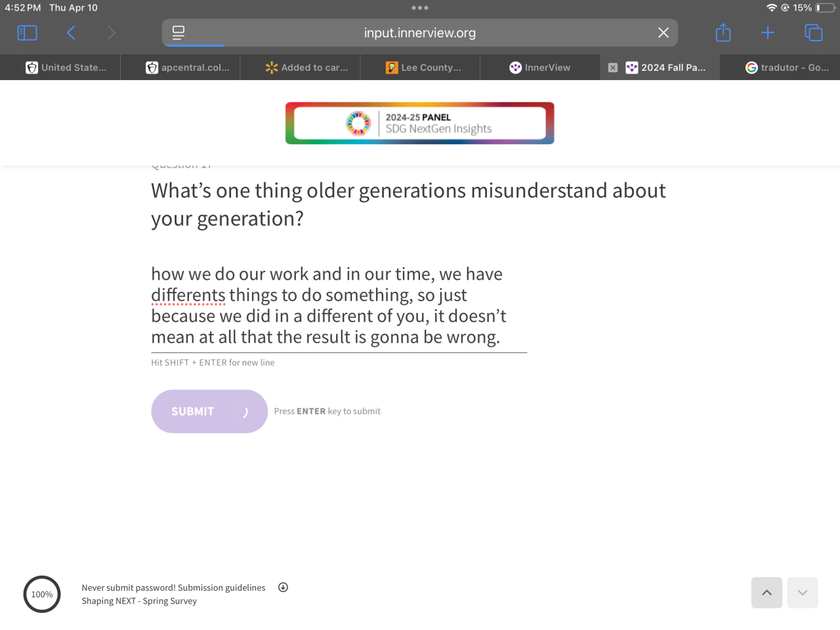
Task: Go to the next question
Action: pos(803,593)
